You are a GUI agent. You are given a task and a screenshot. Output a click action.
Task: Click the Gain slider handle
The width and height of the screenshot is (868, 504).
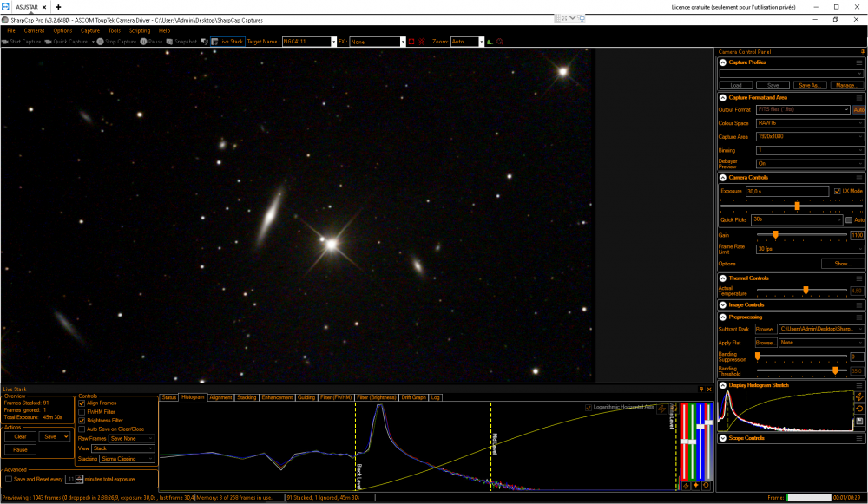coord(775,235)
